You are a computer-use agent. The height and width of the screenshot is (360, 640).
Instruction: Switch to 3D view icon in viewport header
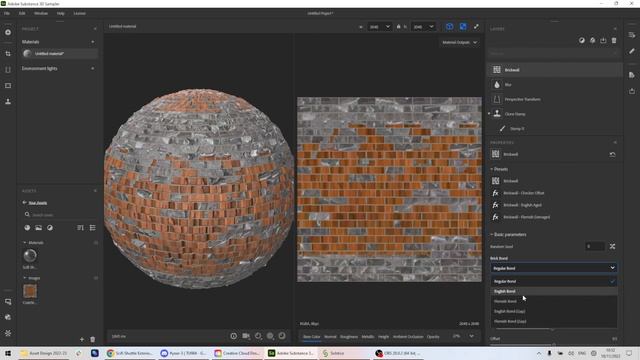point(449,27)
